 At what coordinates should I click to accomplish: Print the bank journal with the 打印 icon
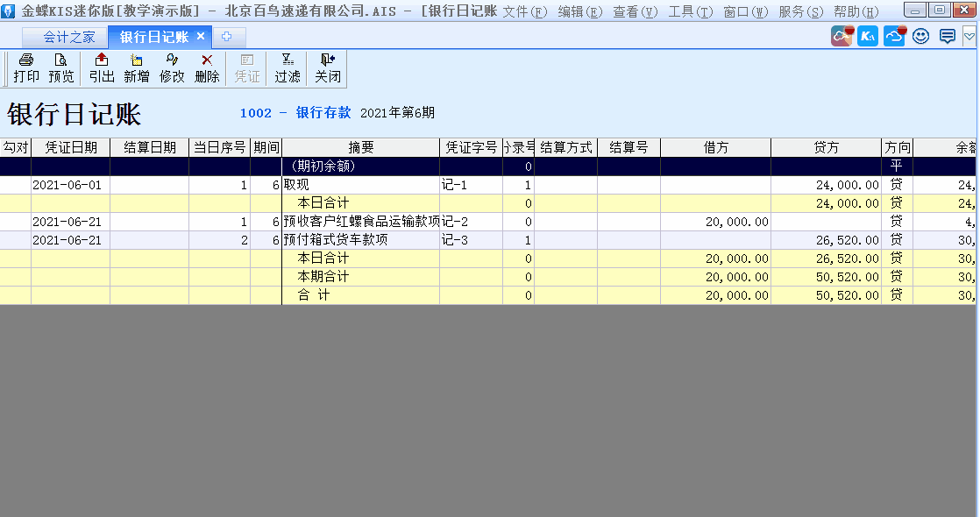pos(25,67)
